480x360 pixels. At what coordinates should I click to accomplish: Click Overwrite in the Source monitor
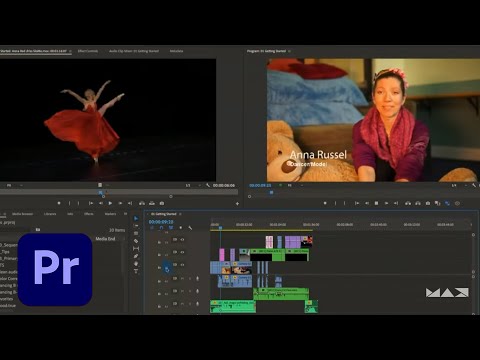152,203
